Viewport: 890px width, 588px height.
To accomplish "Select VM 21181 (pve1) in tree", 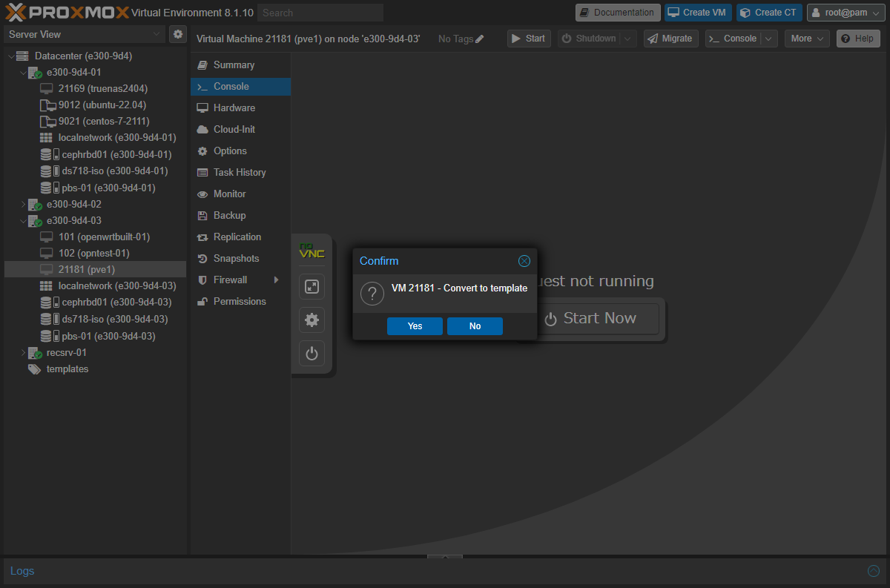I will 96,269.
